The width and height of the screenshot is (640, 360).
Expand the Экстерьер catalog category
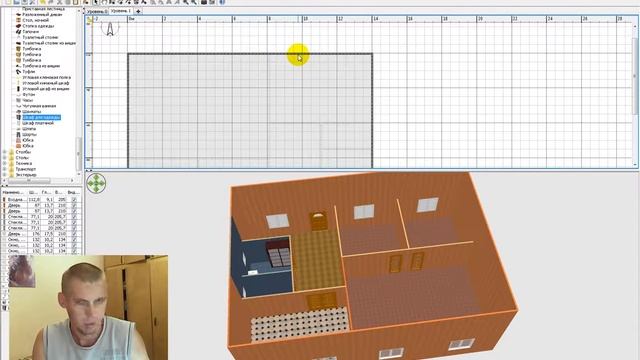pos(4,175)
